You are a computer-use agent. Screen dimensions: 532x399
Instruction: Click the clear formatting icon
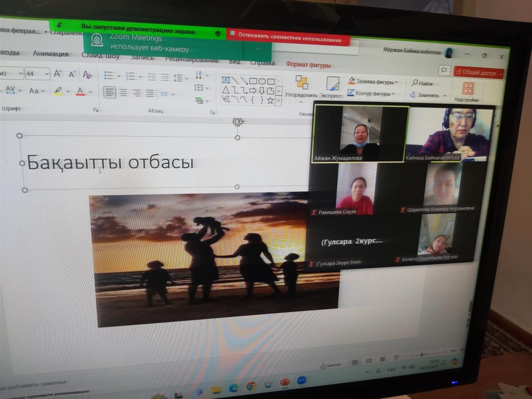[87, 74]
